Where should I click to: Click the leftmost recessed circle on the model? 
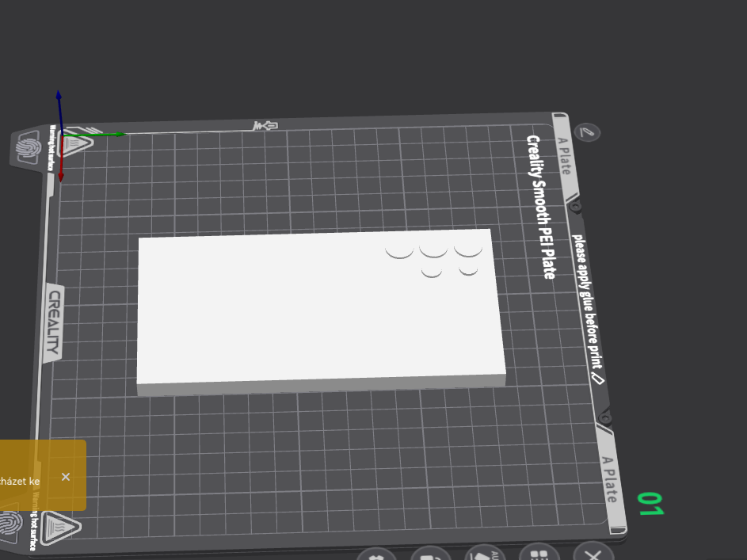click(399, 253)
